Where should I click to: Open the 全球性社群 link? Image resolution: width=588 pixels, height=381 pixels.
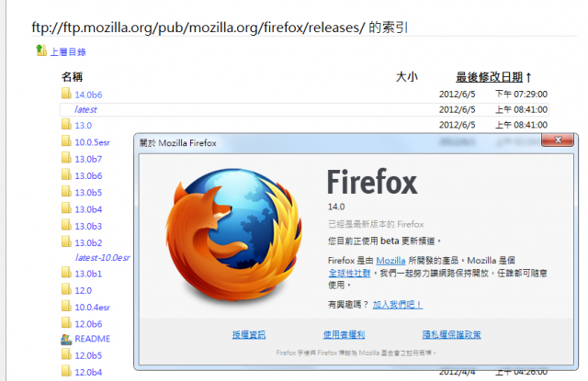349,273
